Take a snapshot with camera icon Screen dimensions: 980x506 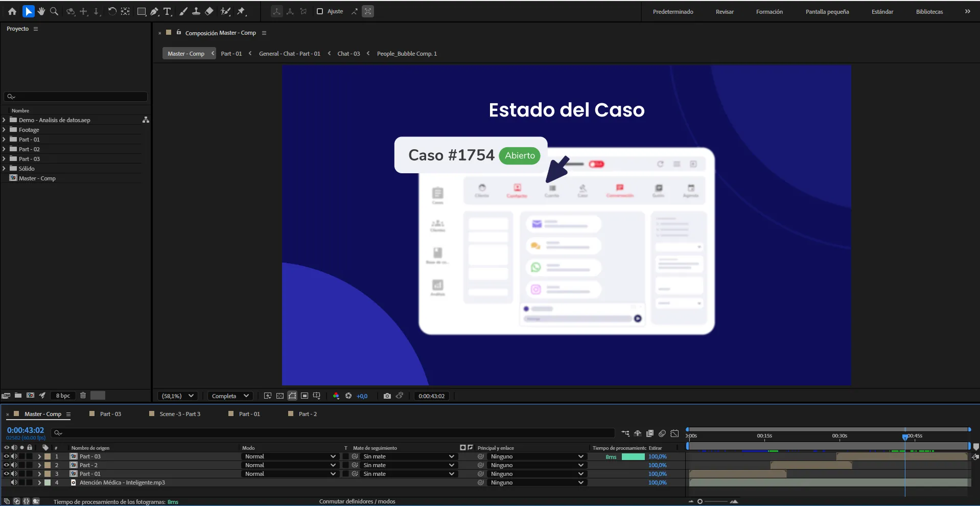click(387, 396)
